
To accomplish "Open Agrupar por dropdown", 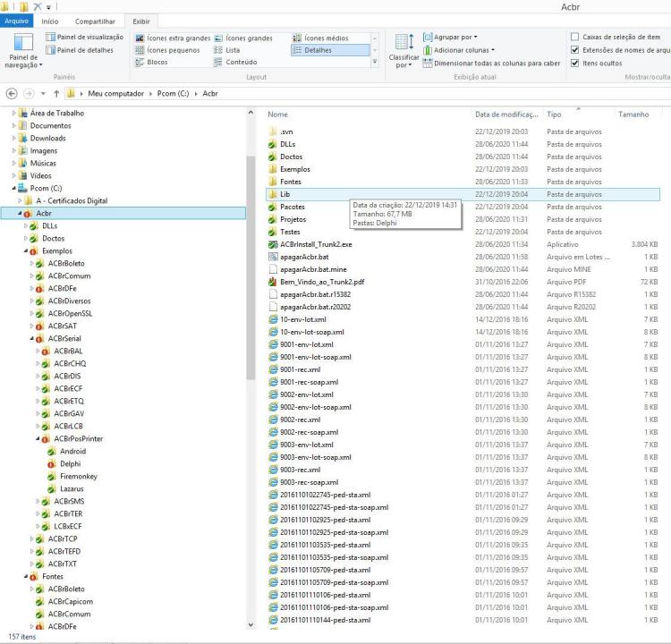I will coord(450,38).
